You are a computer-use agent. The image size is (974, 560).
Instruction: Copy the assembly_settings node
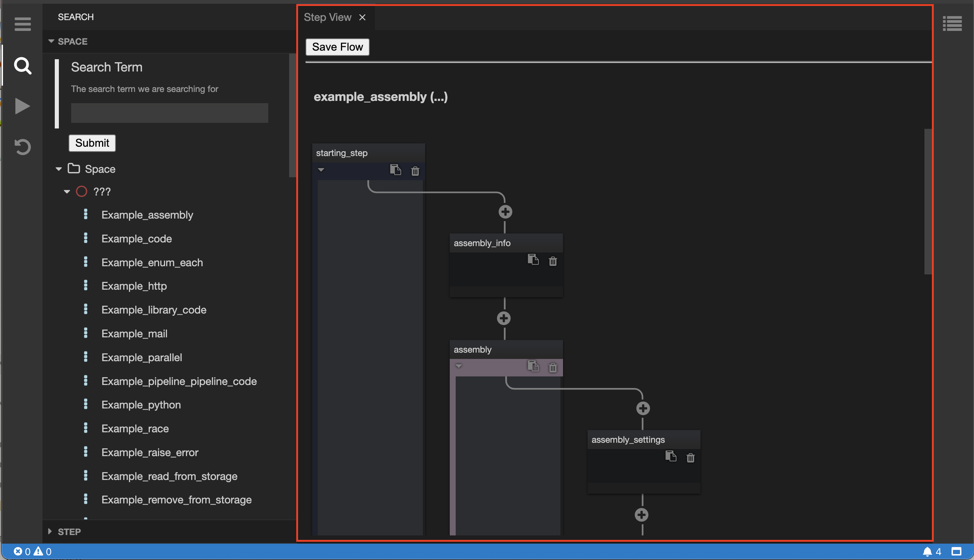(671, 456)
